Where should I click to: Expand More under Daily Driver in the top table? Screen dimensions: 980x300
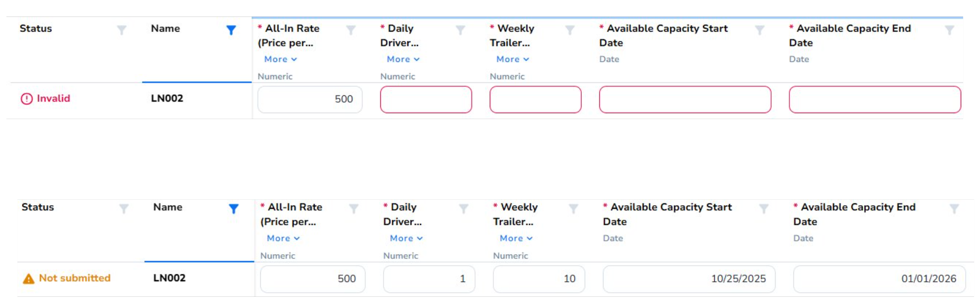click(x=403, y=60)
